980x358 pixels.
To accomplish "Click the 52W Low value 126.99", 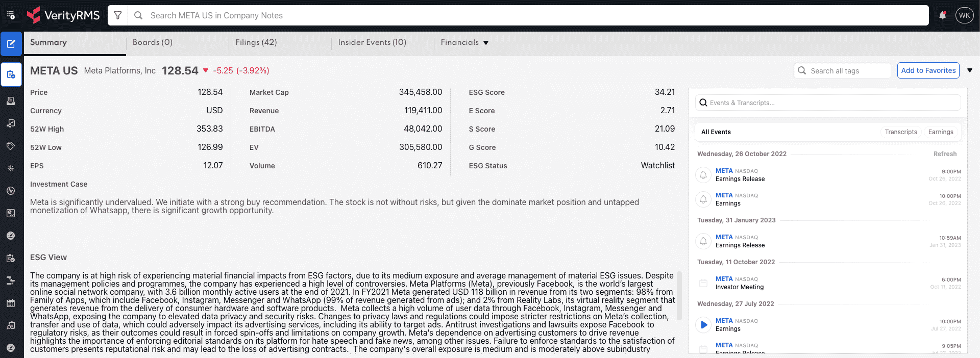I will coord(210,147).
